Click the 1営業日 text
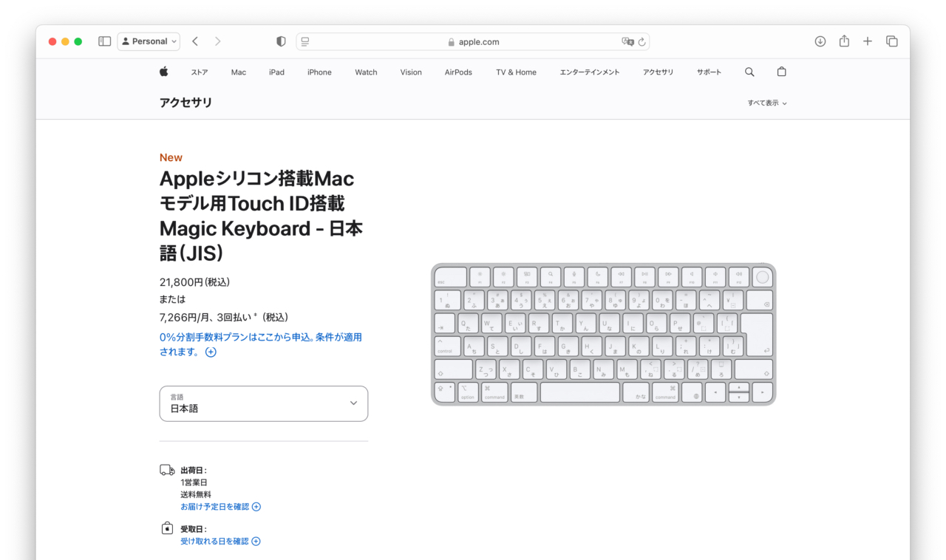 coord(194,482)
